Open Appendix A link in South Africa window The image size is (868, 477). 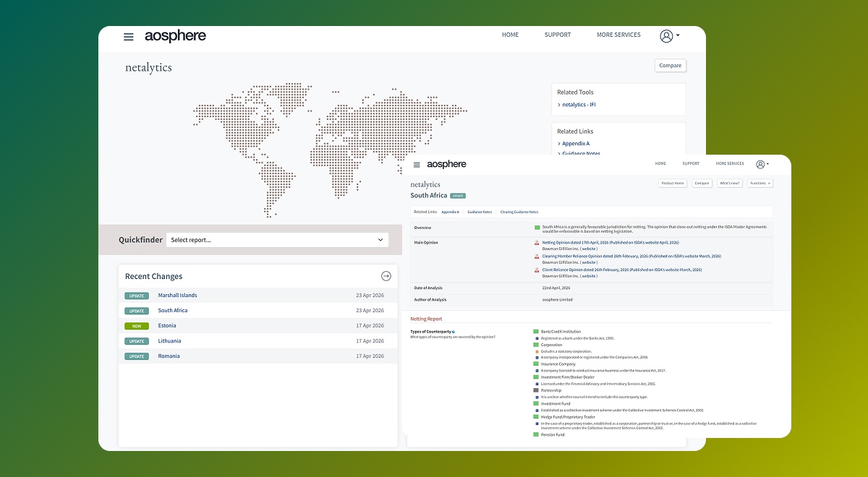click(x=450, y=212)
